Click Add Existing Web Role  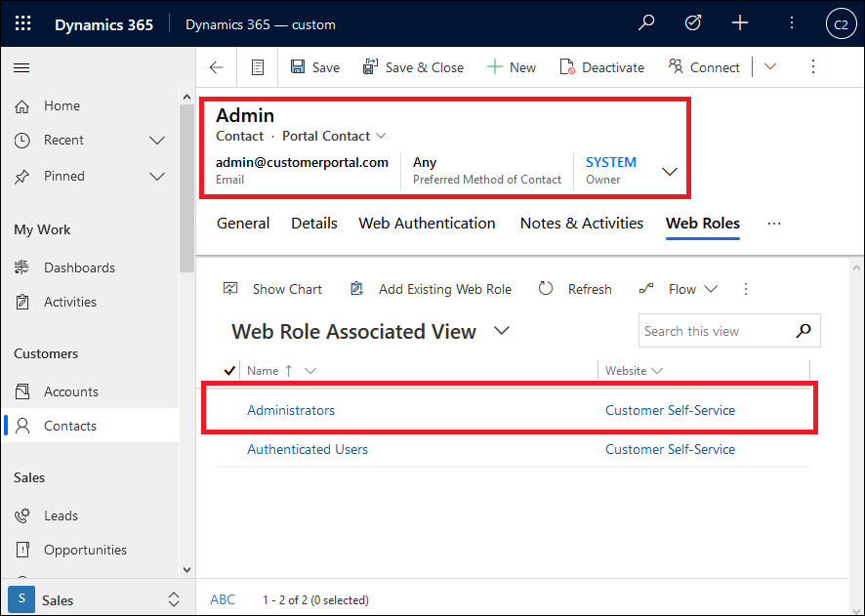(x=431, y=289)
